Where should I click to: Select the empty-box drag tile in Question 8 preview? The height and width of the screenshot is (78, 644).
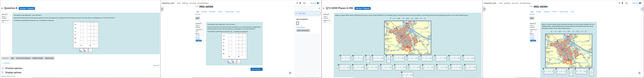point(90,50)
